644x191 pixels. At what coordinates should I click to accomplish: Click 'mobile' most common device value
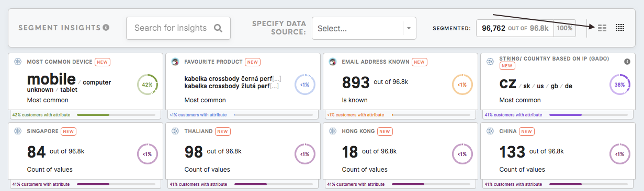(x=51, y=79)
